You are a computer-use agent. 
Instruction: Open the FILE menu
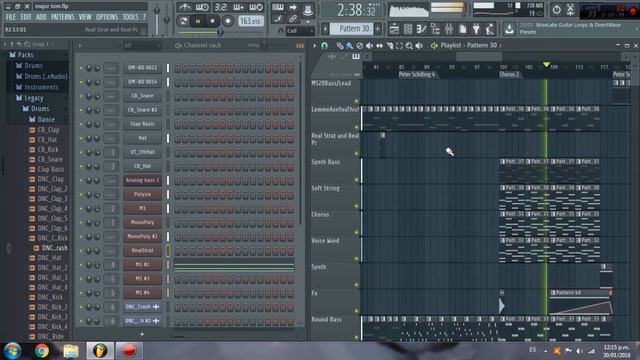(x=11, y=17)
